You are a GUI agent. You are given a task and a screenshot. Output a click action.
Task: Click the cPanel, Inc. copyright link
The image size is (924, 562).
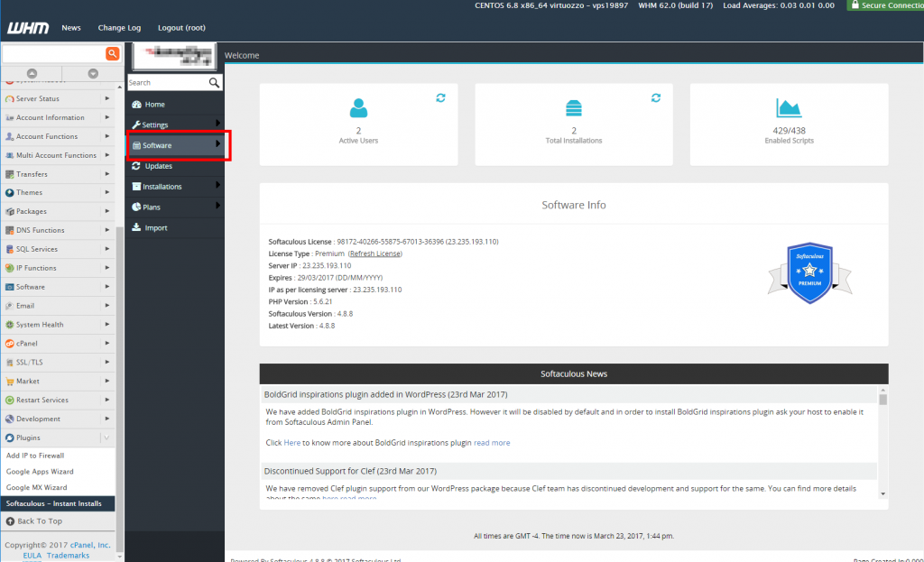pos(90,545)
